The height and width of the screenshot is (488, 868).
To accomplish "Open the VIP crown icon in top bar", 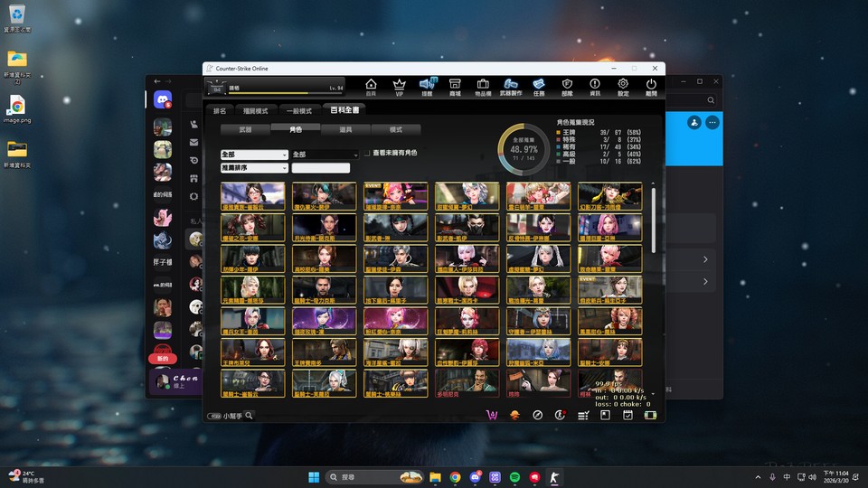I will 399,86.
